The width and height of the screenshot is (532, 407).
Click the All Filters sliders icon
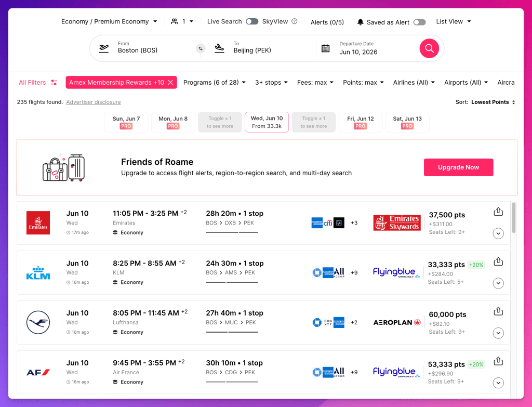coord(54,83)
